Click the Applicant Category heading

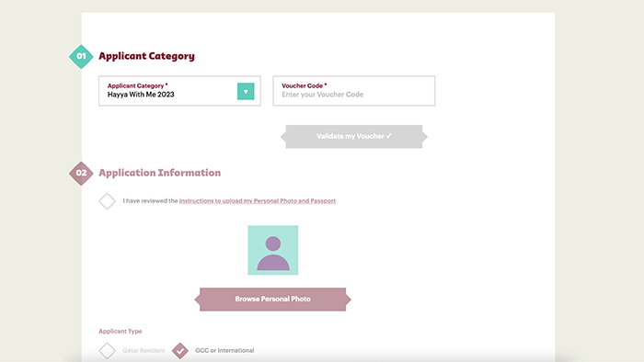(x=146, y=56)
